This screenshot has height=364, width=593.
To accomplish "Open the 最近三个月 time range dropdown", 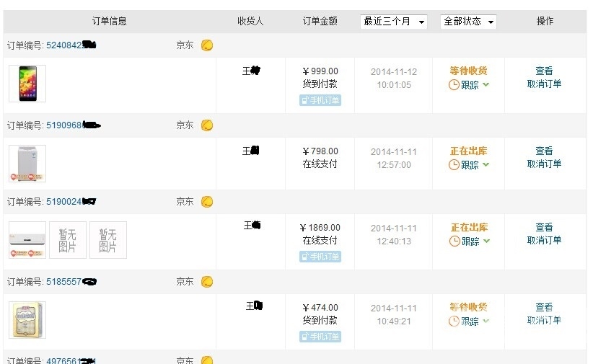I will 394,22.
